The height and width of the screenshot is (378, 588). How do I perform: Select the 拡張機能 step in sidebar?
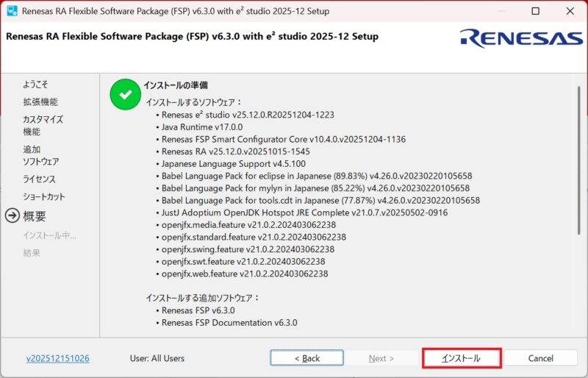[x=40, y=102]
